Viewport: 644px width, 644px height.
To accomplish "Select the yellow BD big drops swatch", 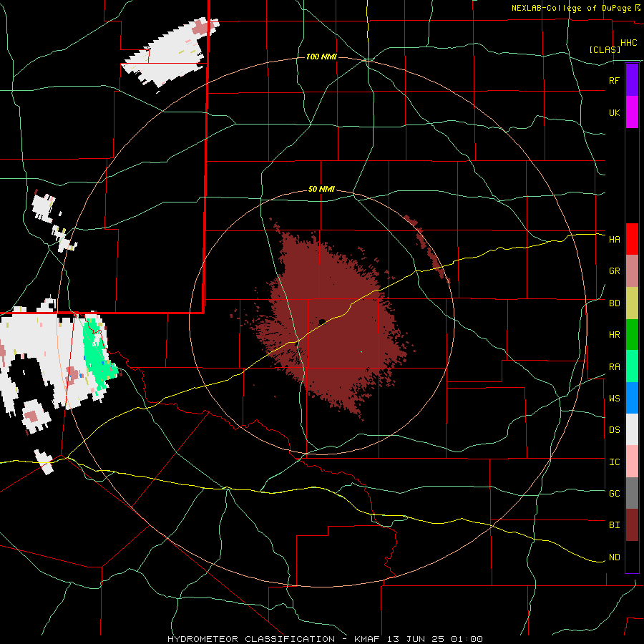I will (632, 303).
